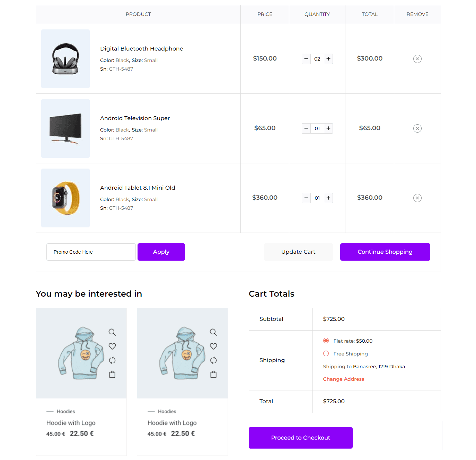Add second Hoodie with Logo to cart
Viewport: 476px width, 460px height.
click(x=213, y=374)
